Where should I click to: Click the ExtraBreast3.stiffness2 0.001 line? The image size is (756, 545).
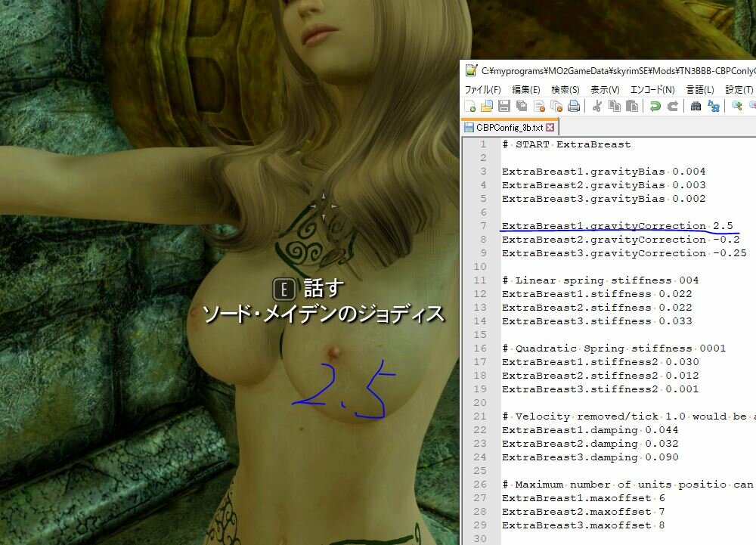[x=600, y=389]
